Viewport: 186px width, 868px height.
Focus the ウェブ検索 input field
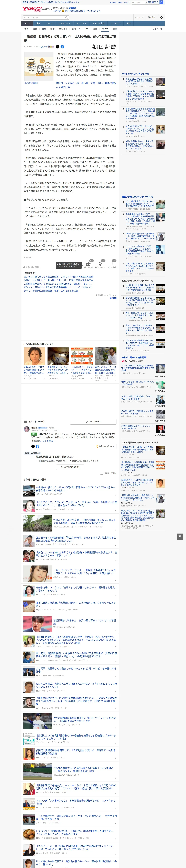coord(138,2)
